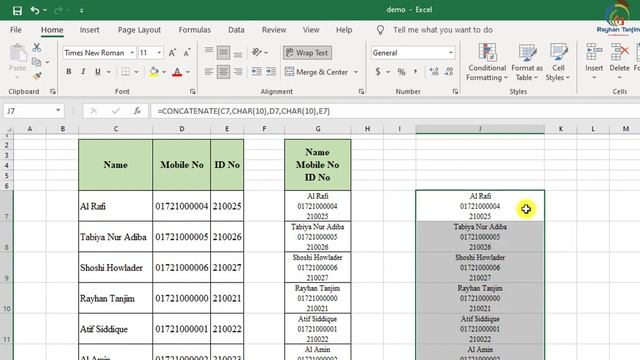Click Merge & Center
640x360 pixels.
[317, 72]
